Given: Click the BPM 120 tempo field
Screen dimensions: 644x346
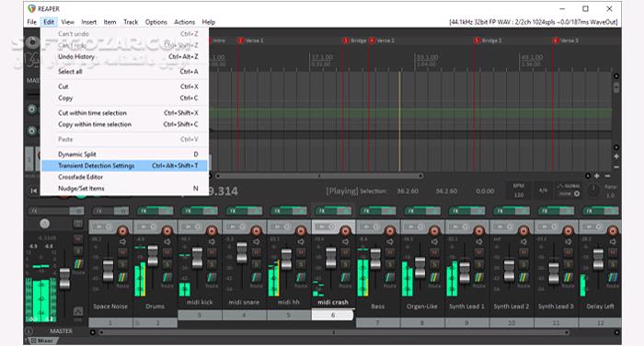Looking at the screenshot, I should point(519,190).
